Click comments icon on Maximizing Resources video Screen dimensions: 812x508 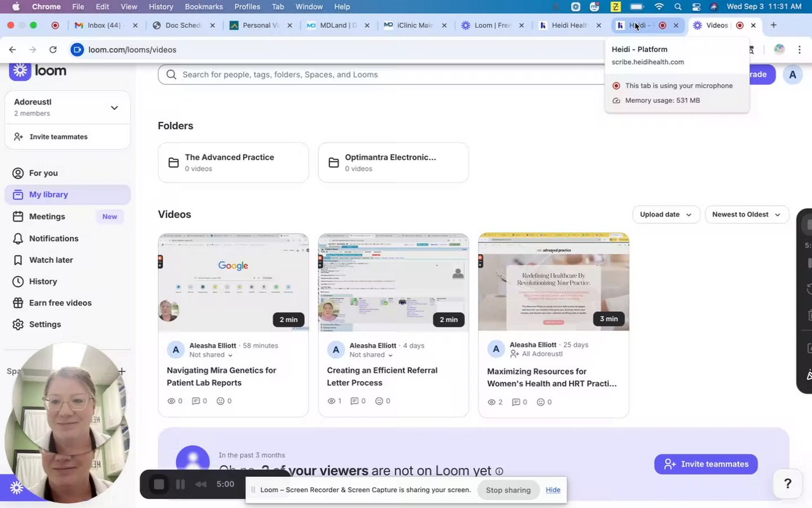click(x=516, y=402)
